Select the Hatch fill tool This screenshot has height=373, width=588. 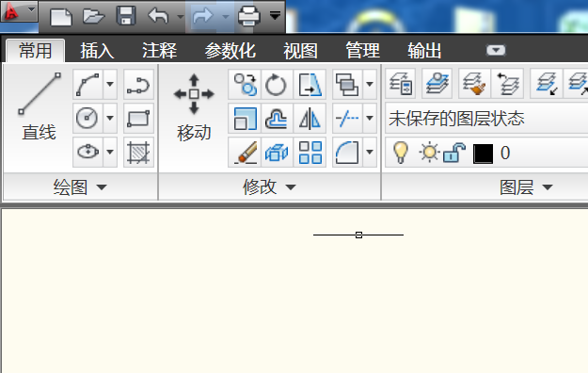pyautogui.click(x=138, y=152)
